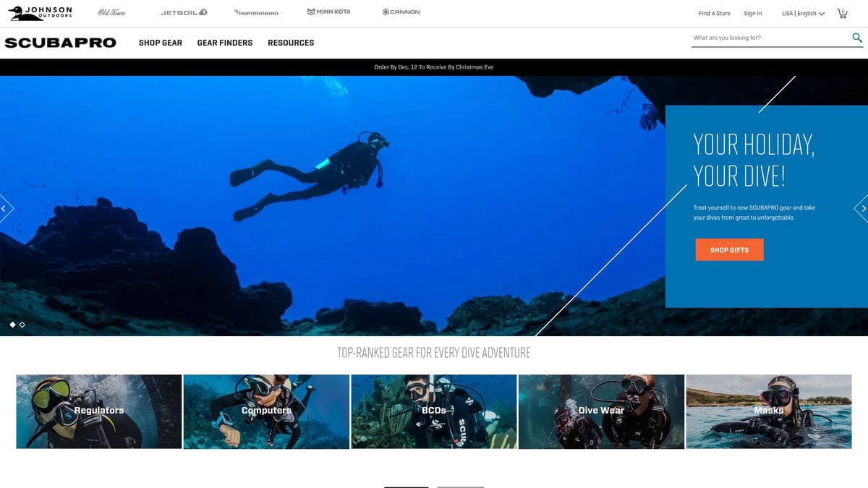The width and height of the screenshot is (868, 488).
Task: Click the SHOP GIFTS button
Action: [x=729, y=249]
